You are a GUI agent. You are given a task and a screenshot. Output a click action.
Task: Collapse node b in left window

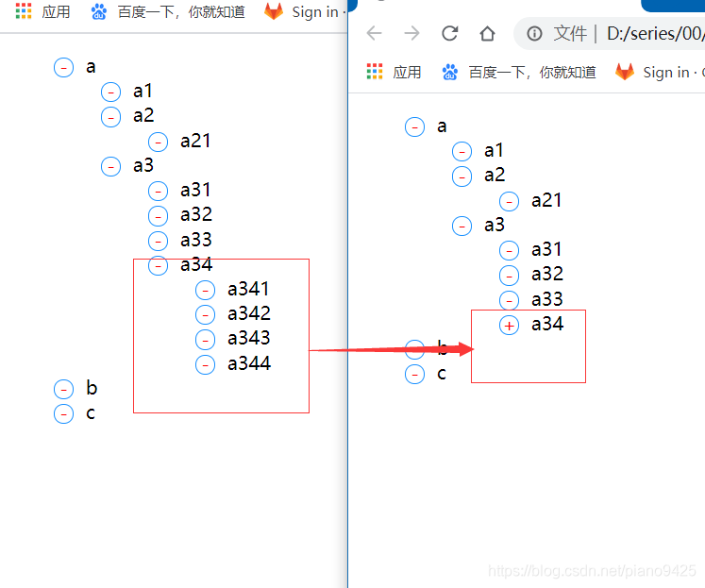(63, 389)
